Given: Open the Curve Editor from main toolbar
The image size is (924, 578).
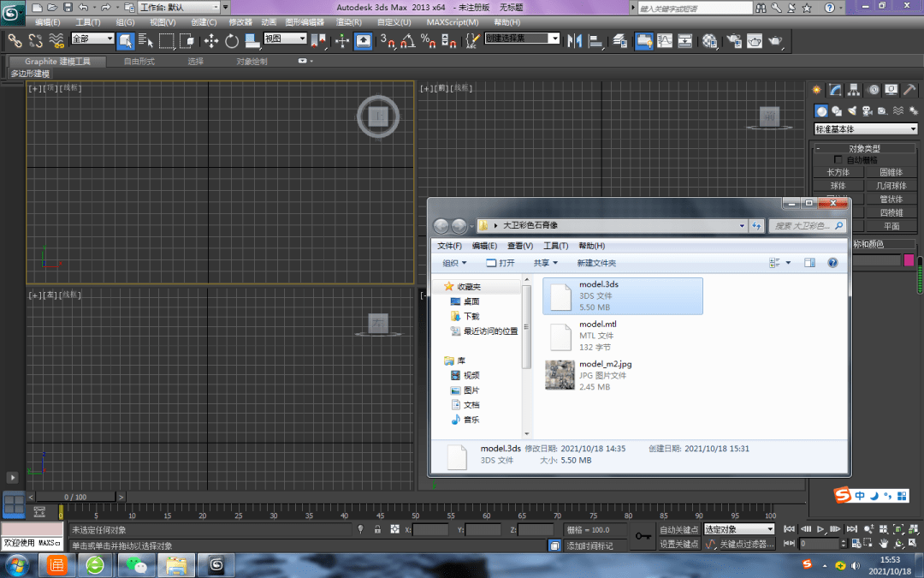Looking at the screenshot, I should coord(665,40).
